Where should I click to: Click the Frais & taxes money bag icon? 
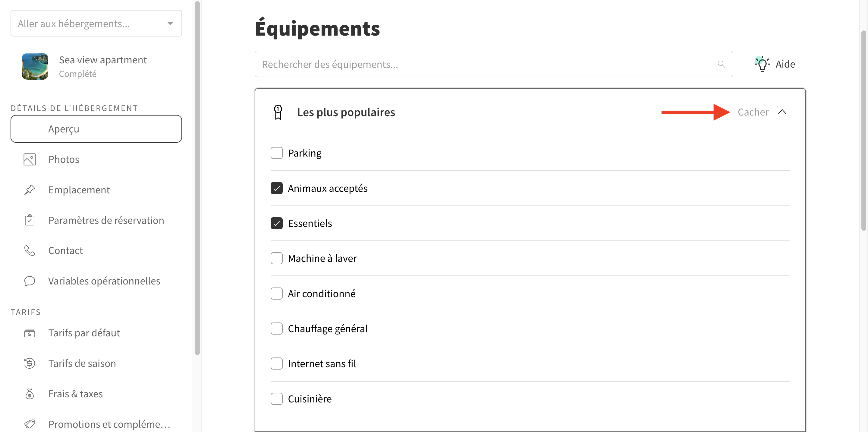click(30, 394)
